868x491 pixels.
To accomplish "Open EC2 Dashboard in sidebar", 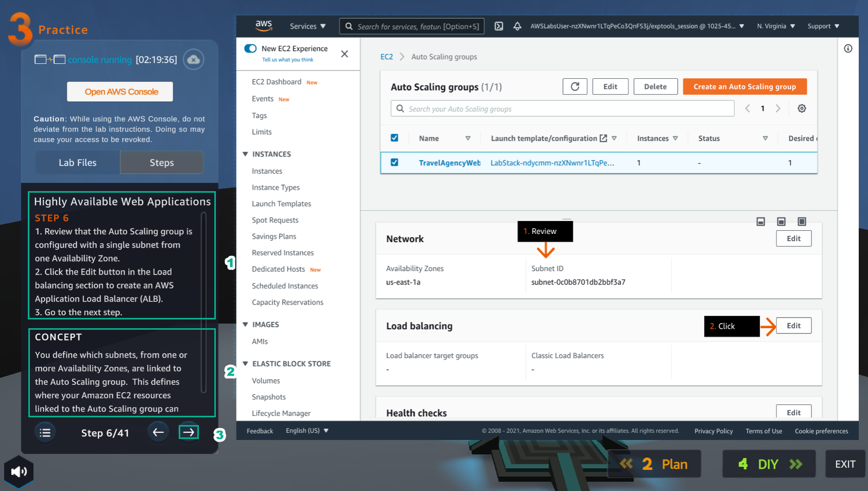I will [x=277, y=82].
